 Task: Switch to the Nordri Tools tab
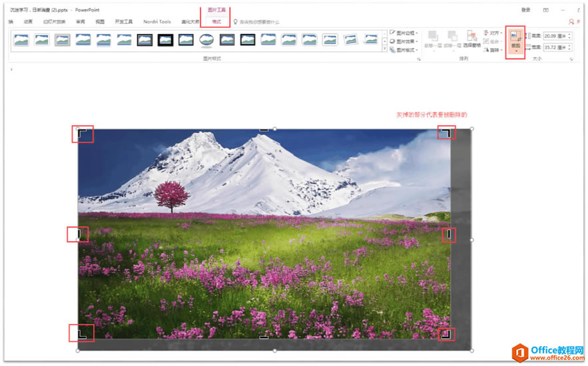pos(157,22)
